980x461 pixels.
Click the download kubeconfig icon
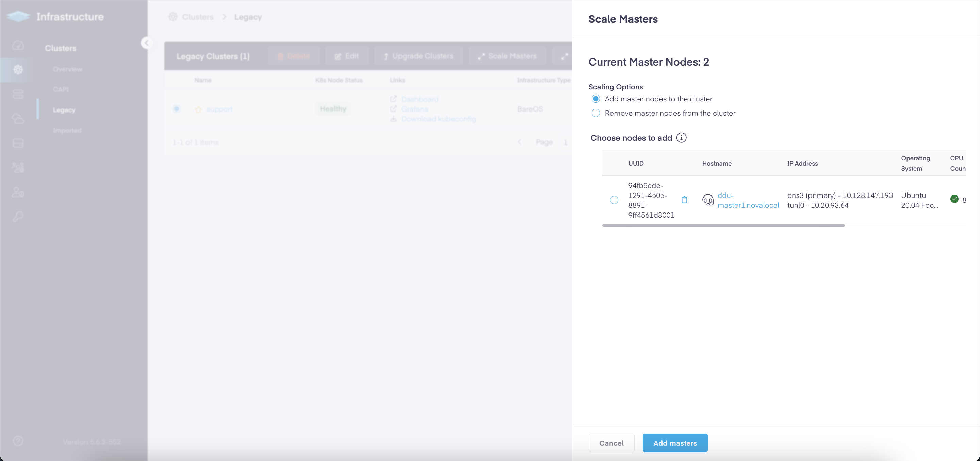click(x=393, y=119)
